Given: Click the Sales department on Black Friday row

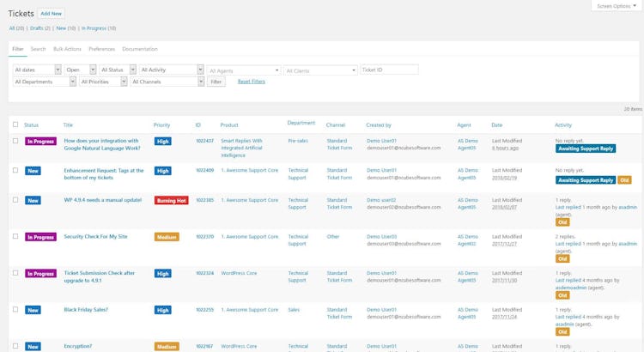Looking at the screenshot, I should (x=294, y=310).
